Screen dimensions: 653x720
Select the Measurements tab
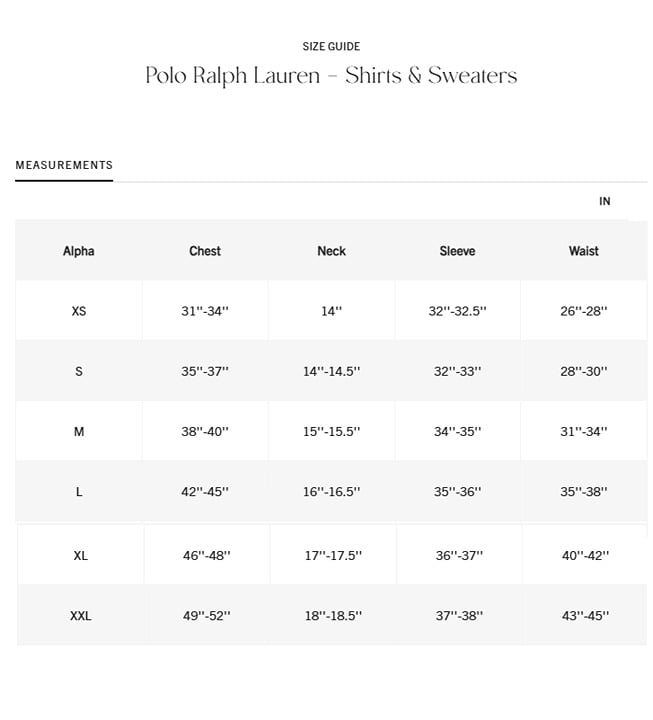coord(64,165)
